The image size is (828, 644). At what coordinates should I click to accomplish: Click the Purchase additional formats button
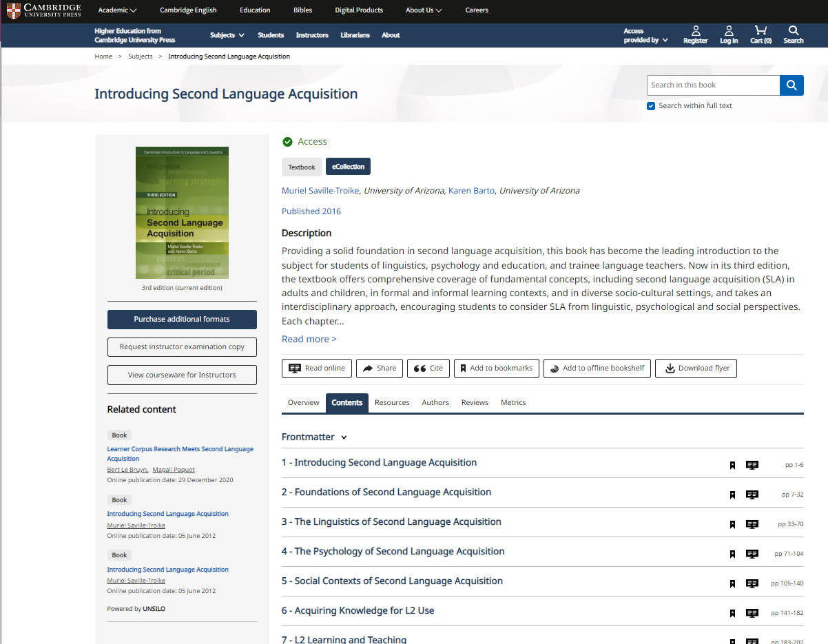click(x=182, y=320)
